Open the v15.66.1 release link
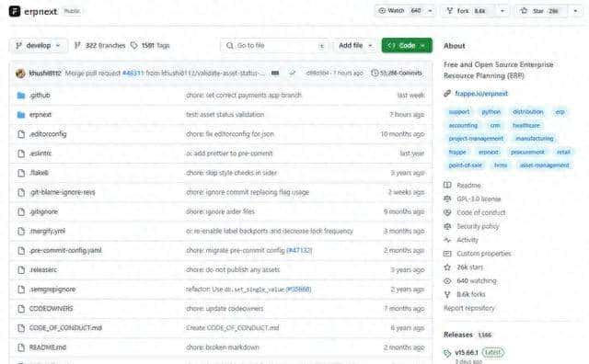The height and width of the screenshot is (364, 589). [467, 353]
